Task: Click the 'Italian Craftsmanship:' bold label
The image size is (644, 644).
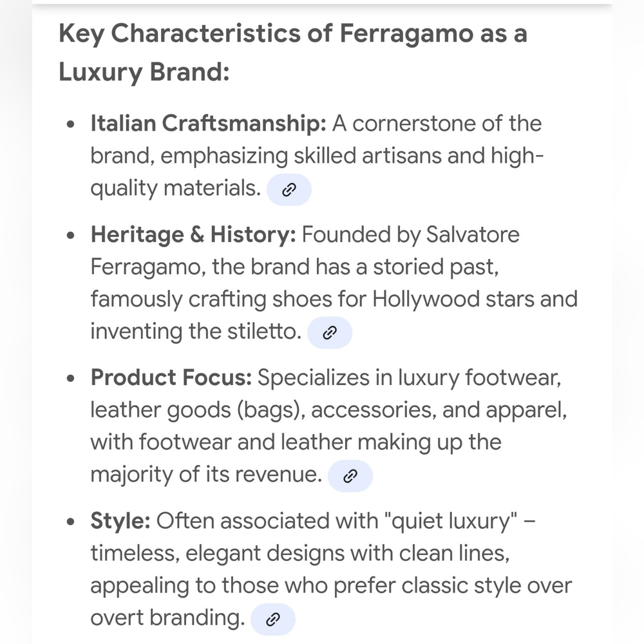Action: click(208, 123)
